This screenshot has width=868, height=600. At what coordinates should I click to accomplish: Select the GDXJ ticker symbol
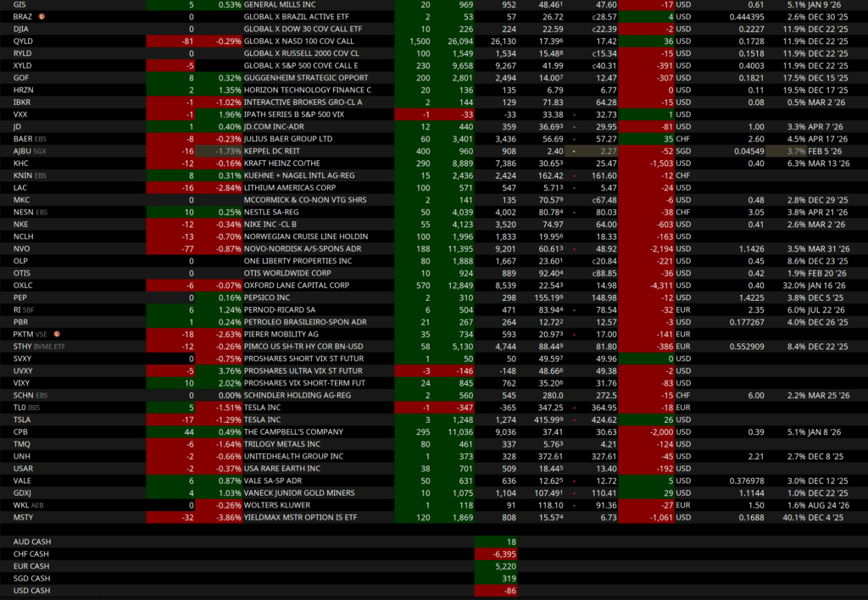coord(24,492)
